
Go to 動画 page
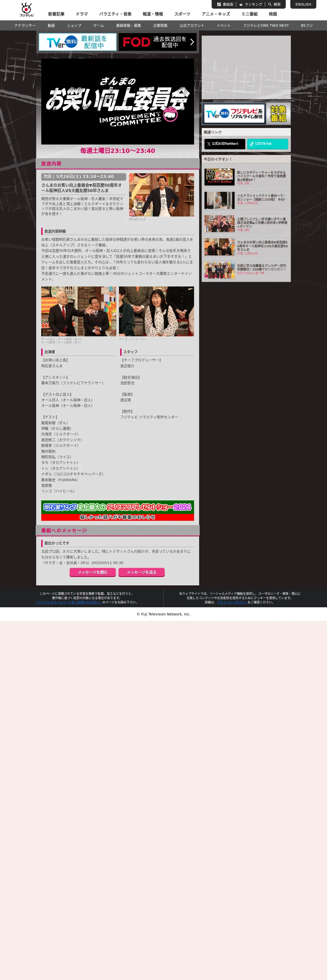[51, 25]
